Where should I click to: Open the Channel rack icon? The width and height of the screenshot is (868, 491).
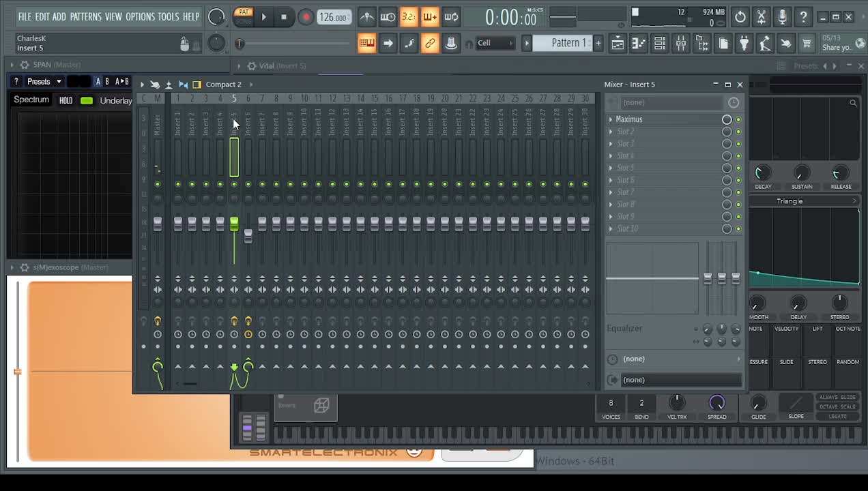click(660, 44)
